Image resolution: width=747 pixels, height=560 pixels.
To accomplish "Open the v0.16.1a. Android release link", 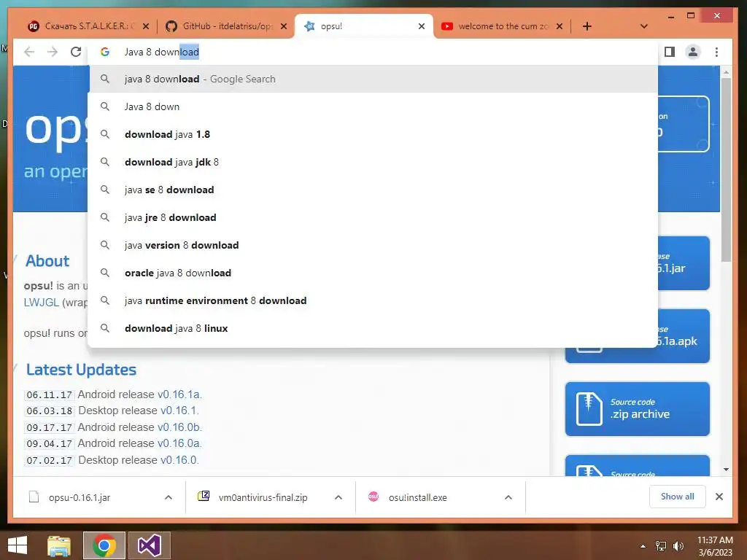I will click(x=179, y=394).
